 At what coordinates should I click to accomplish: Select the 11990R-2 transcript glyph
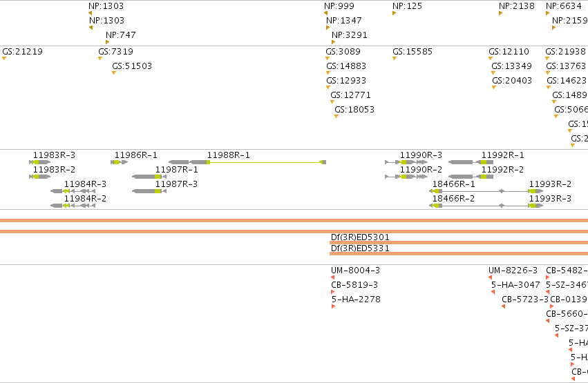406,177
